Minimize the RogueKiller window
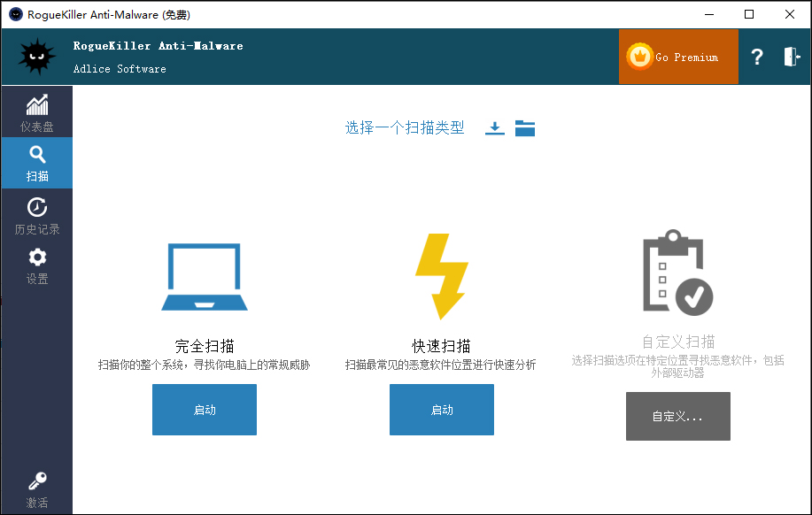The image size is (812, 515). (x=709, y=14)
